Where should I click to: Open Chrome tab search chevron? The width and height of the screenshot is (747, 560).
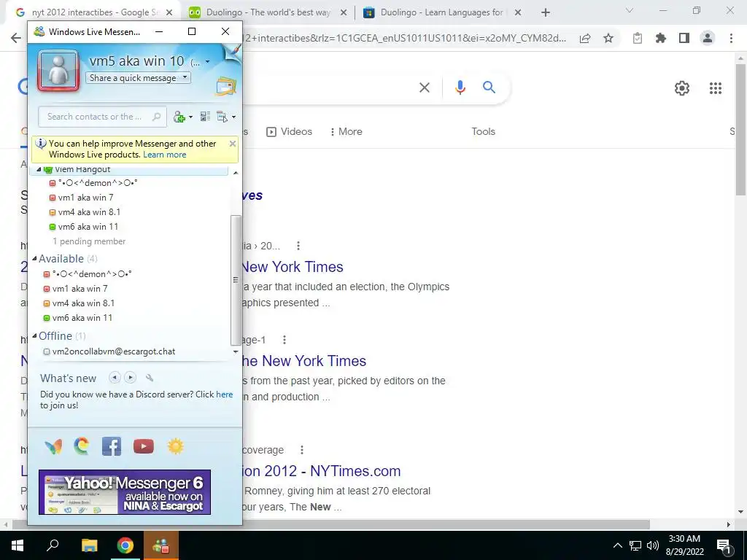tap(630, 10)
